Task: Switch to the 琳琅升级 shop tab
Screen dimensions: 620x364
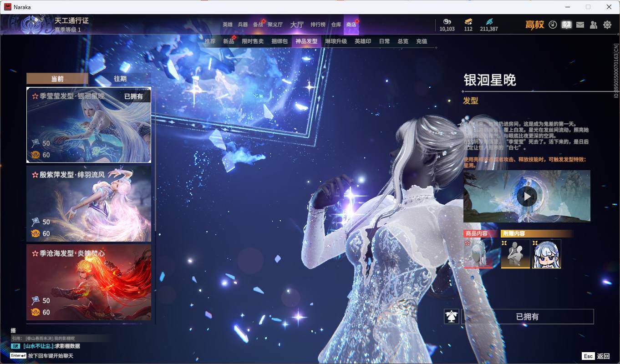Action: [336, 41]
